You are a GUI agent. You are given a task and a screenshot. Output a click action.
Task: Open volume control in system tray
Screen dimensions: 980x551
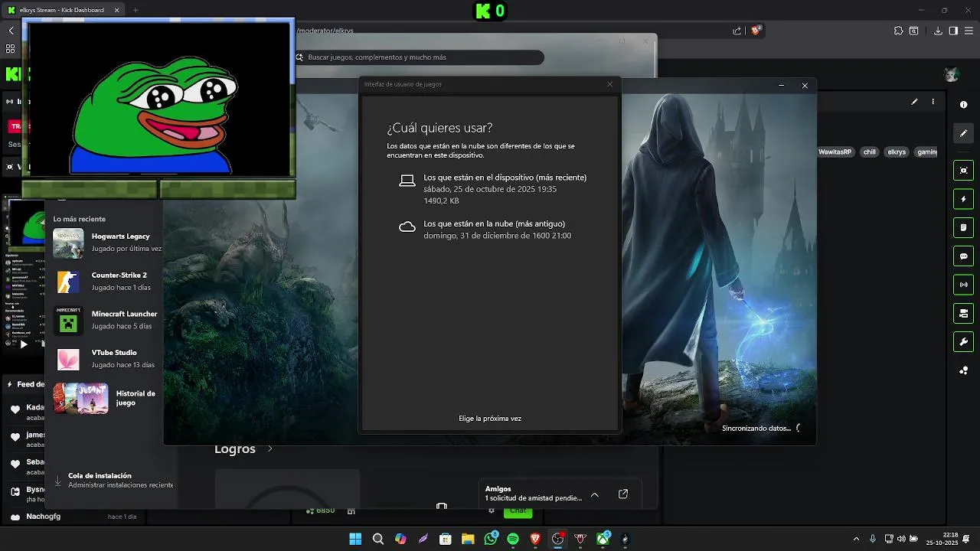click(901, 539)
